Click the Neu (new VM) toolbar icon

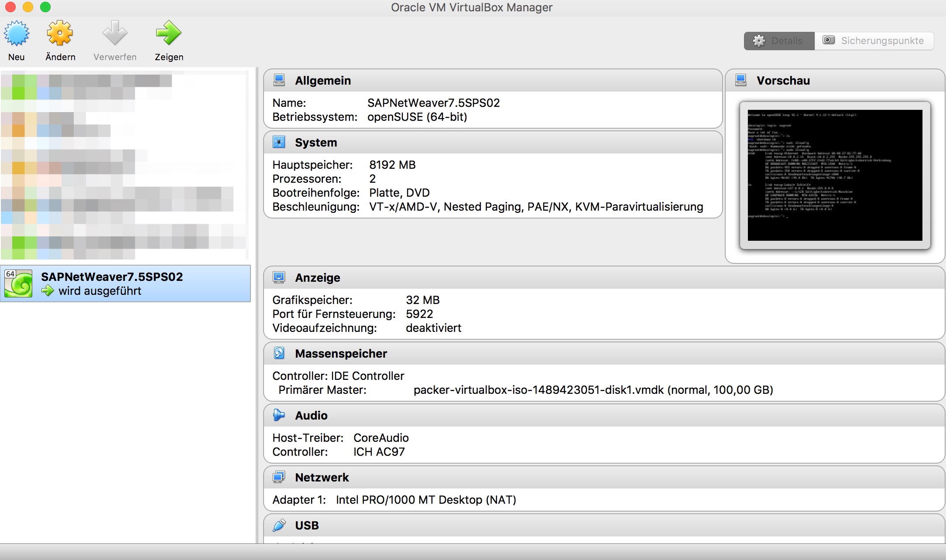[x=17, y=33]
